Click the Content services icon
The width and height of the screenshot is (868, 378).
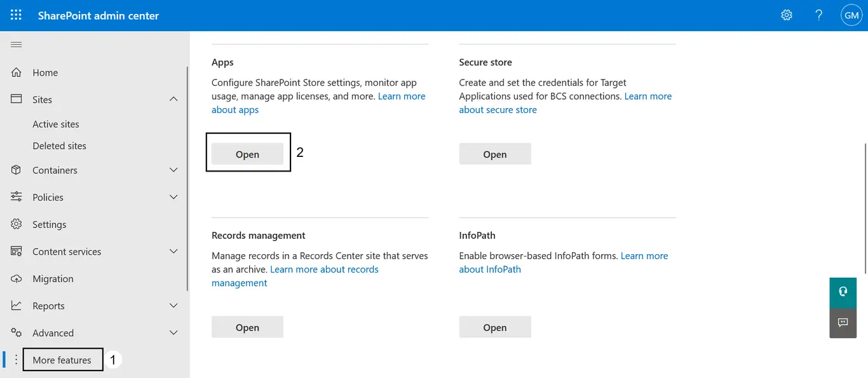click(17, 252)
